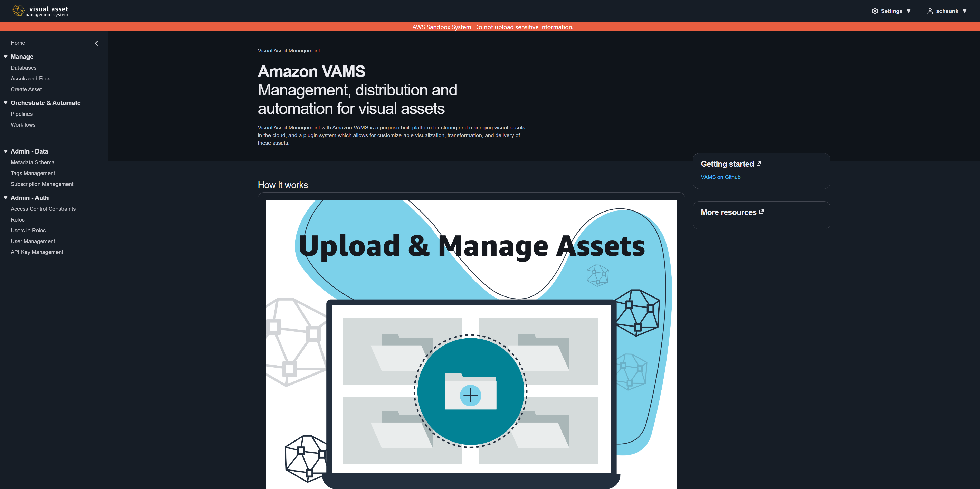Select Create Asset in sidebar
This screenshot has height=489, width=980.
pos(26,89)
